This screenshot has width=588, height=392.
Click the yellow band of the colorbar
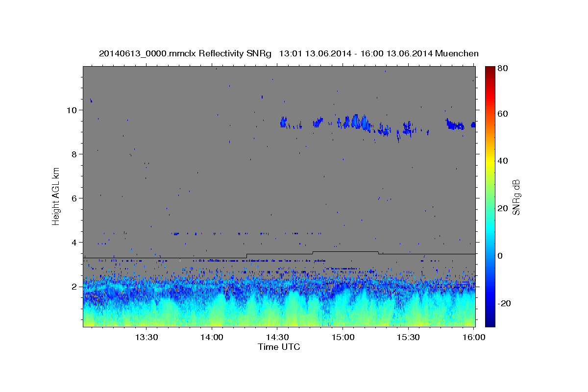coord(490,162)
